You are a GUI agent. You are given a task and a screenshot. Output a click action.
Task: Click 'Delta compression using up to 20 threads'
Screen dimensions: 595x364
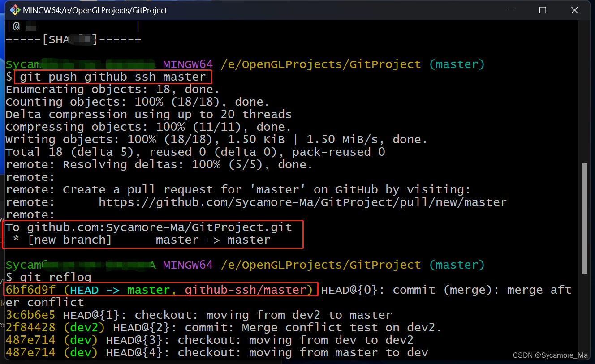point(149,115)
